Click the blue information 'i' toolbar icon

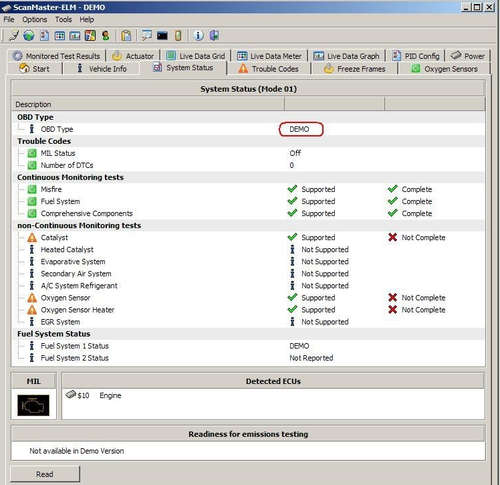(x=198, y=35)
